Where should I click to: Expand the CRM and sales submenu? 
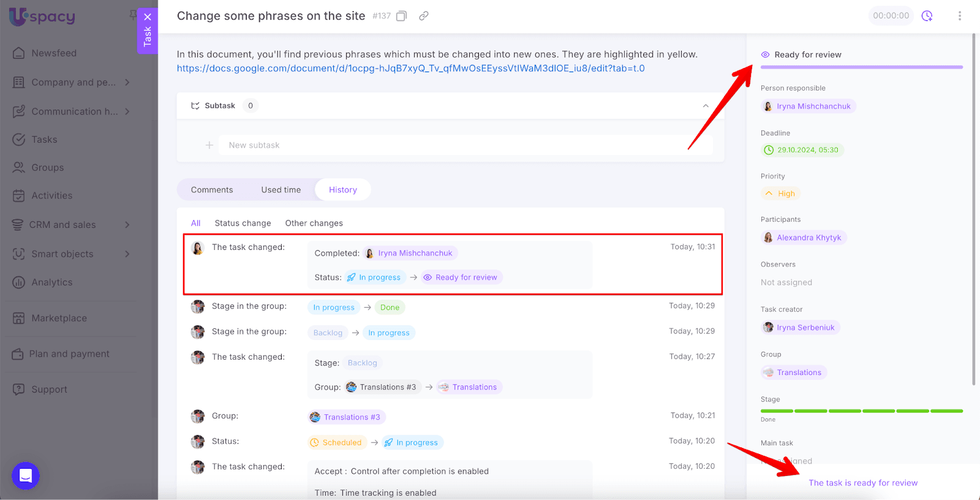[127, 225]
